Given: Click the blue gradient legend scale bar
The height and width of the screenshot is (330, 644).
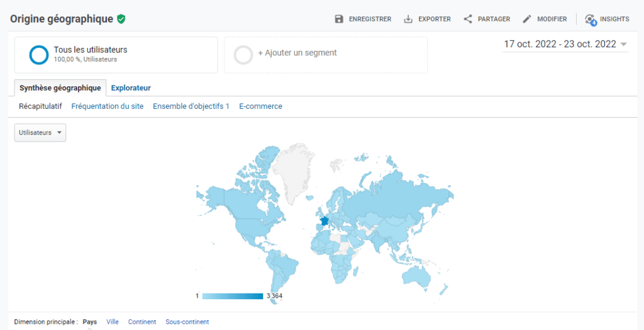Looking at the screenshot, I should click(232, 296).
